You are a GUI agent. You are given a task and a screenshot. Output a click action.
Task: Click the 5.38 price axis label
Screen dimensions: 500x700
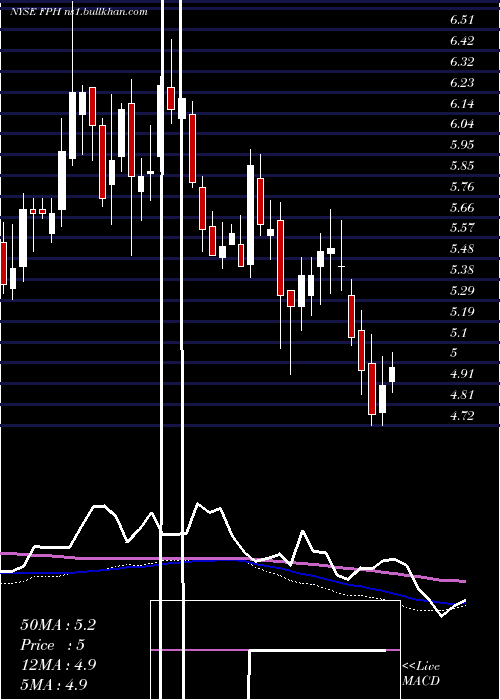[462, 270]
